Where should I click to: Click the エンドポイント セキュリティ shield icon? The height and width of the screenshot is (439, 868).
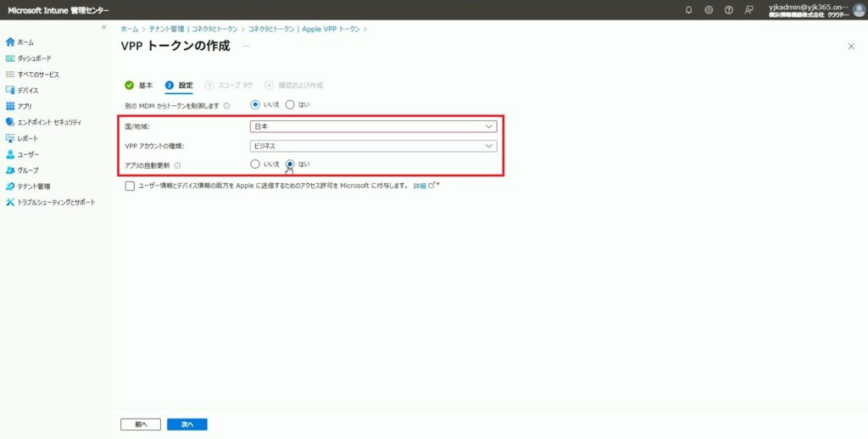coord(10,122)
